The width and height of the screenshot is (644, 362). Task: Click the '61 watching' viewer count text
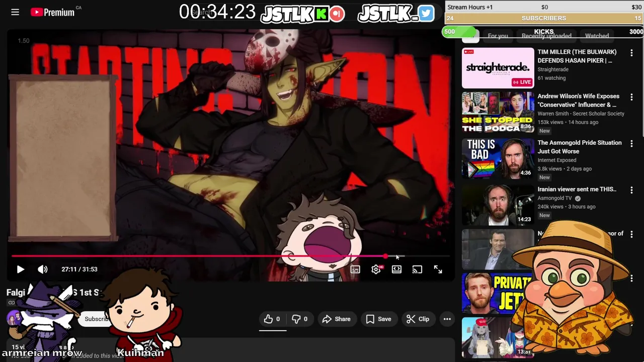tap(551, 78)
